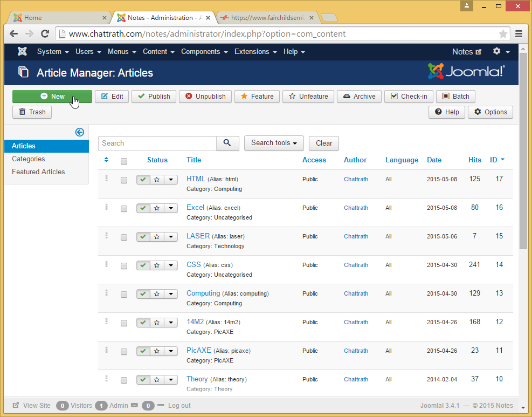The height and width of the screenshot is (417, 532).
Task: Select Categories in the sidebar
Action: point(29,159)
